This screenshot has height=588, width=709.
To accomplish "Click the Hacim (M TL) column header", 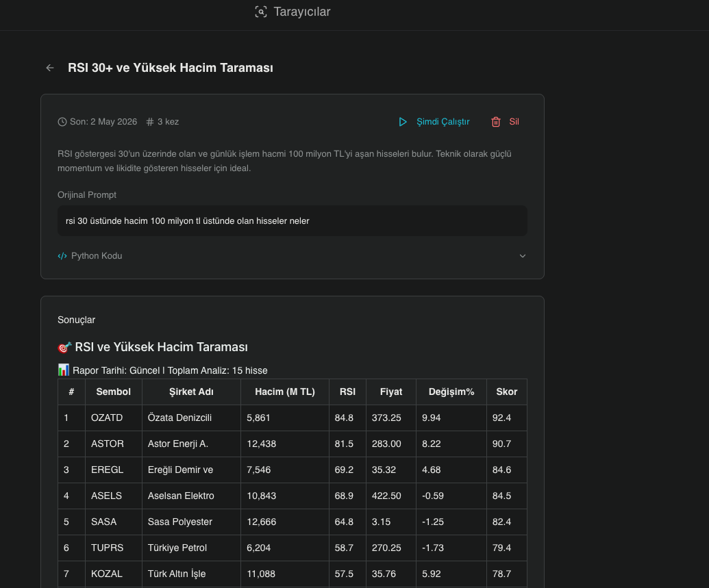I will point(285,392).
